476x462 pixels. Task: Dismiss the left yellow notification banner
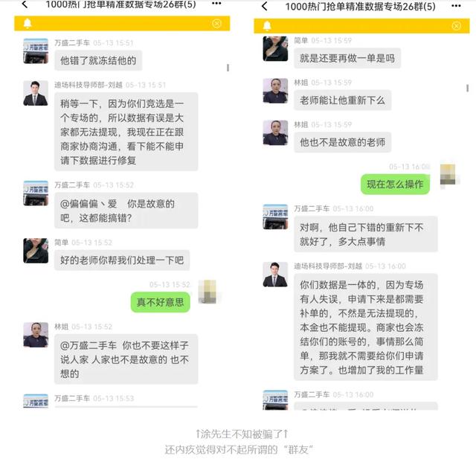216,23
